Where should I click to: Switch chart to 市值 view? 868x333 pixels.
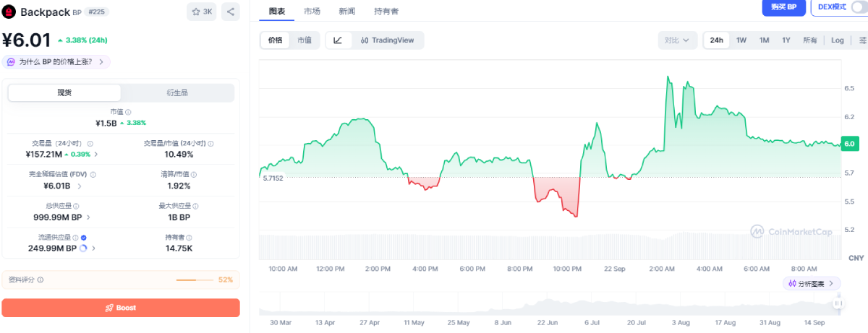coord(305,40)
